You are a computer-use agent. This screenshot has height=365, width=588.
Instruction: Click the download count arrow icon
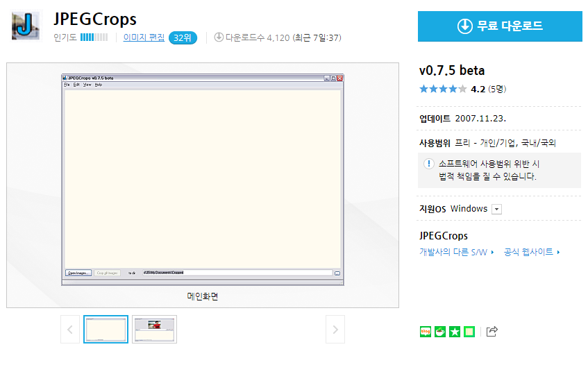(x=219, y=37)
